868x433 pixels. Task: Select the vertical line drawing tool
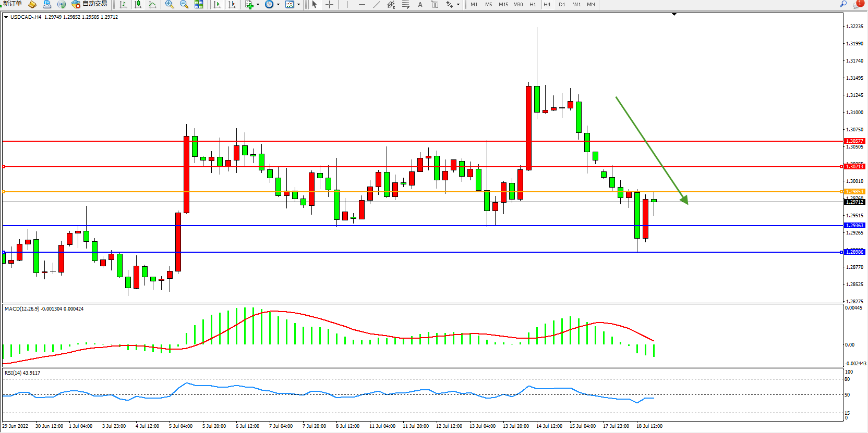[347, 4]
